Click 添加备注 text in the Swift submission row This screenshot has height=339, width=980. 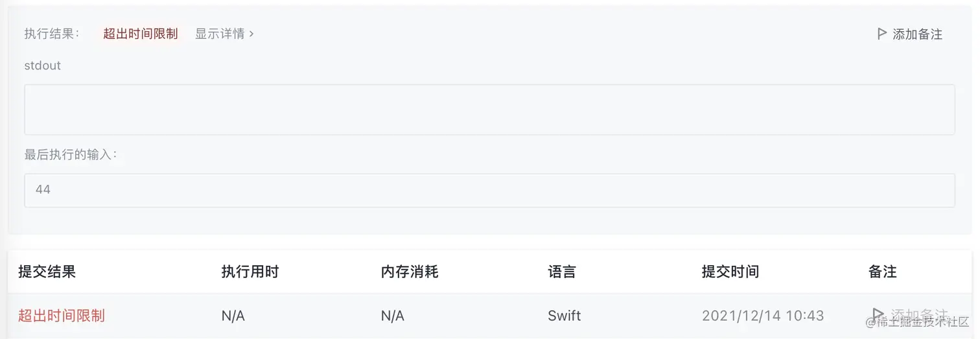(919, 315)
